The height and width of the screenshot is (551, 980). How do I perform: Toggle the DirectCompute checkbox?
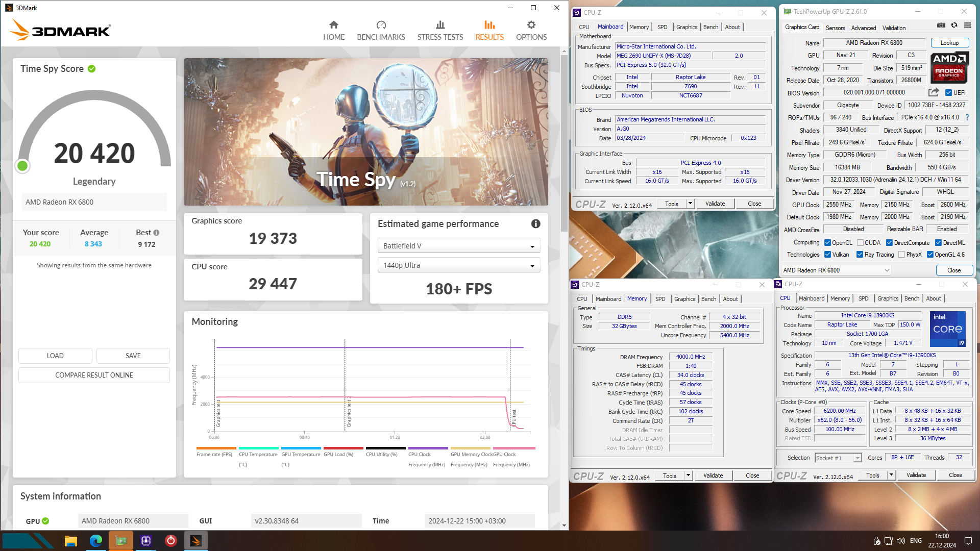[x=889, y=243]
